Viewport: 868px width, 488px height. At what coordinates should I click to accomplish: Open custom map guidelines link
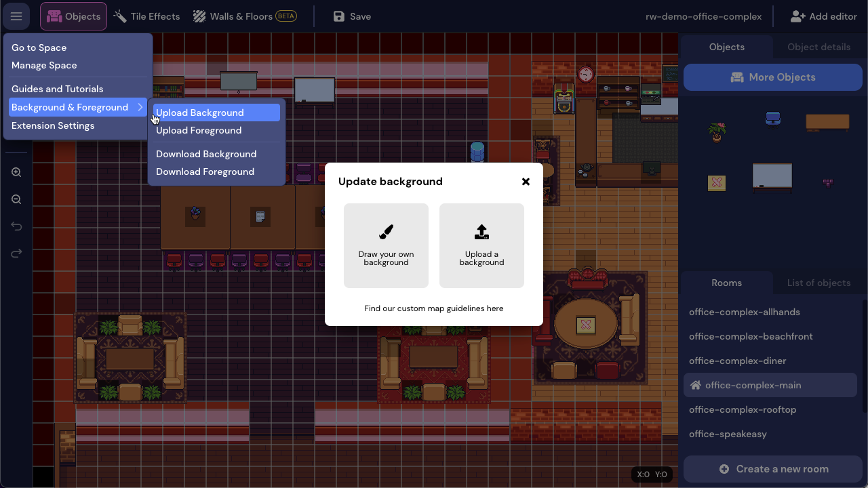433,308
